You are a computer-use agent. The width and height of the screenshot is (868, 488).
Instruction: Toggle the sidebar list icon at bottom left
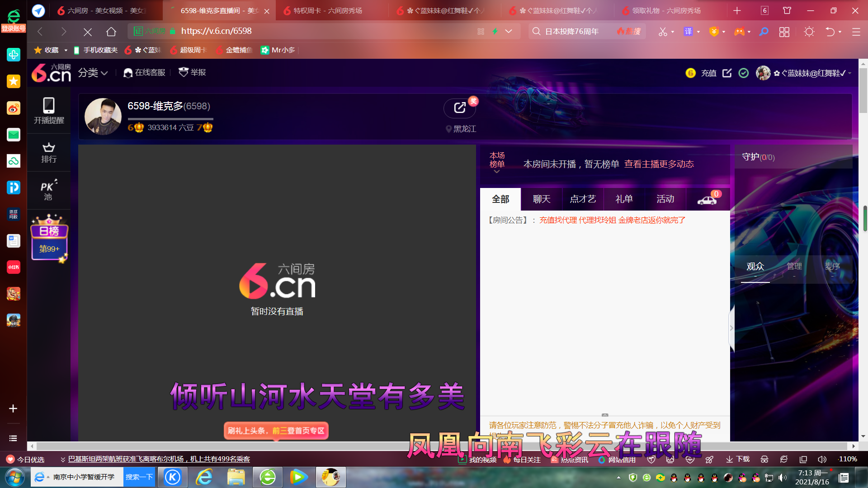pyautogui.click(x=13, y=438)
